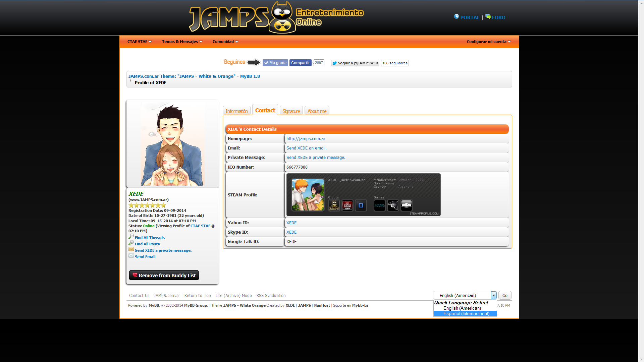Open the Temas & Mensajes dropdown
This screenshot has height=362, width=644.
[x=182, y=42]
